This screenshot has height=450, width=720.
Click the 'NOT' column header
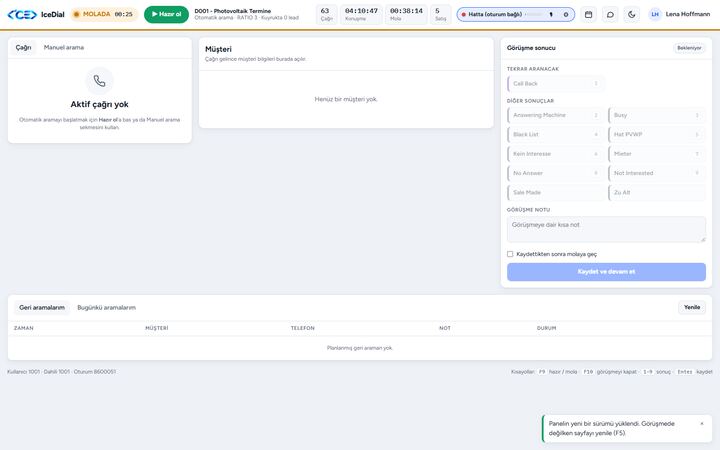pyautogui.click(x=445, y=328)
